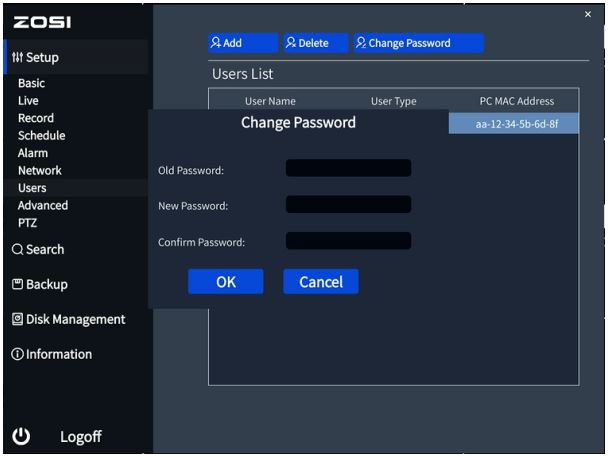Click the Confirm Password input field

point(348,241)
